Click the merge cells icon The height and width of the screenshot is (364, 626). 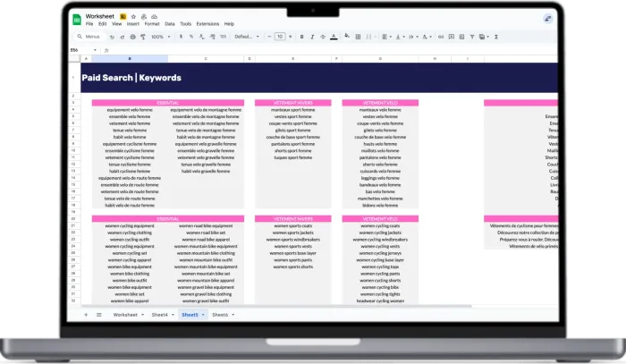click(x=368, y=37)
